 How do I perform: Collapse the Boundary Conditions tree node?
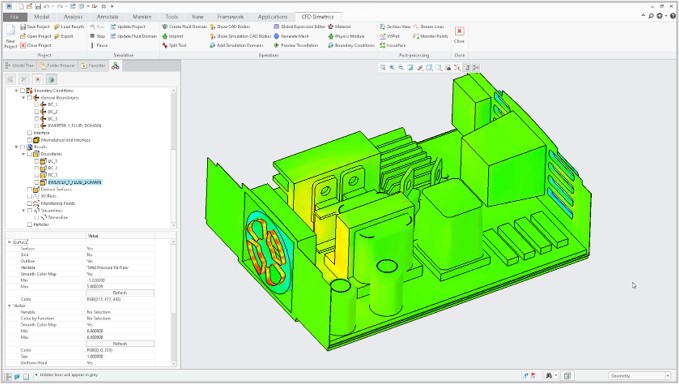(x=16, y=91)
